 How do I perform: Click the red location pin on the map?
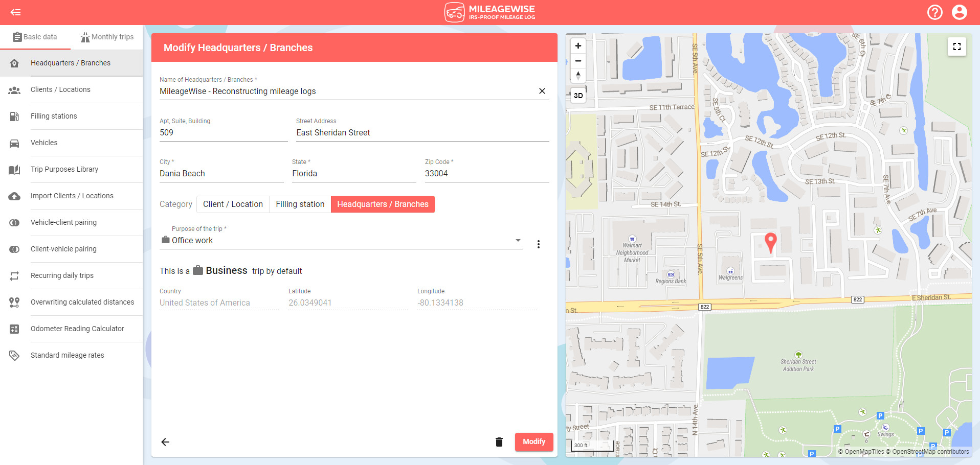click(770, 242)
